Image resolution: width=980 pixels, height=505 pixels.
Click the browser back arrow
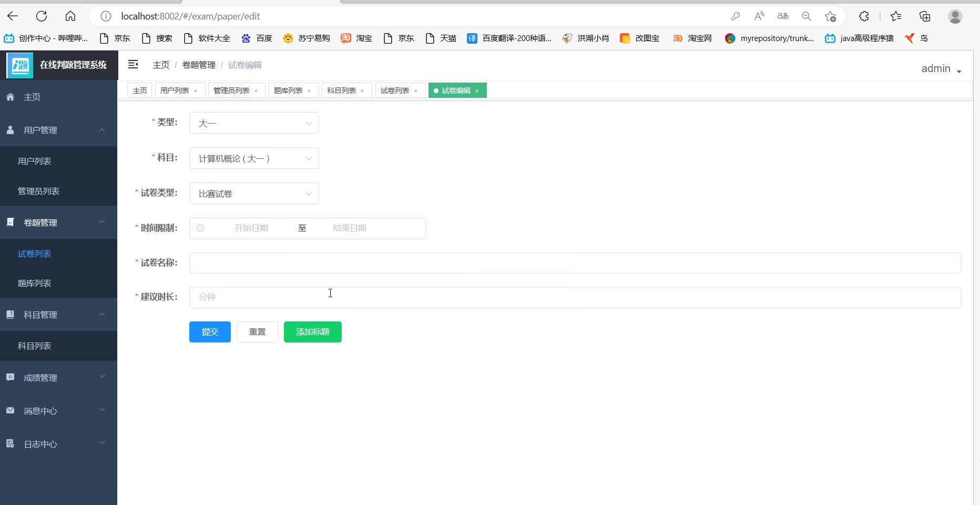(13, 16)
